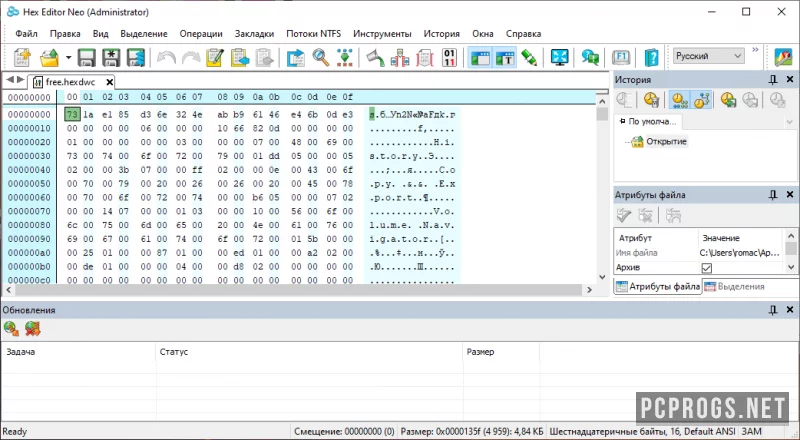Click the clipboard with pencil icon

215,57
